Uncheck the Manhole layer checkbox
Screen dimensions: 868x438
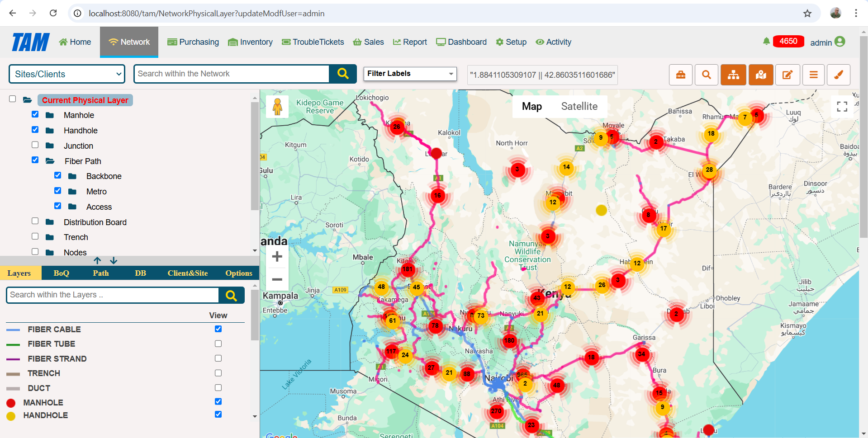coord(35,114)
